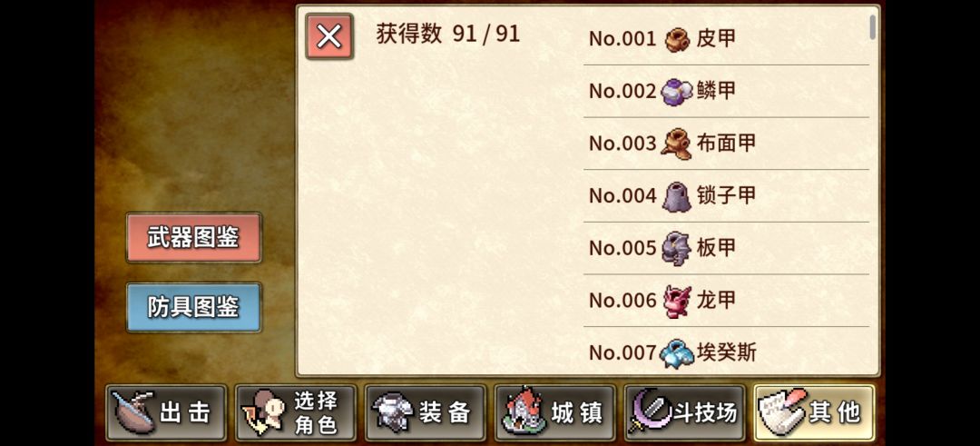Open the 选择角色 character selection
This screenshot has width=980, height=446.
[296, 413]
